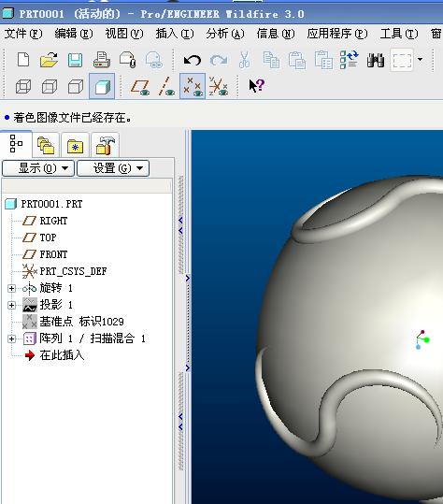Open the 视图(V) menu

pyautogui.click(x=124, y=34)
